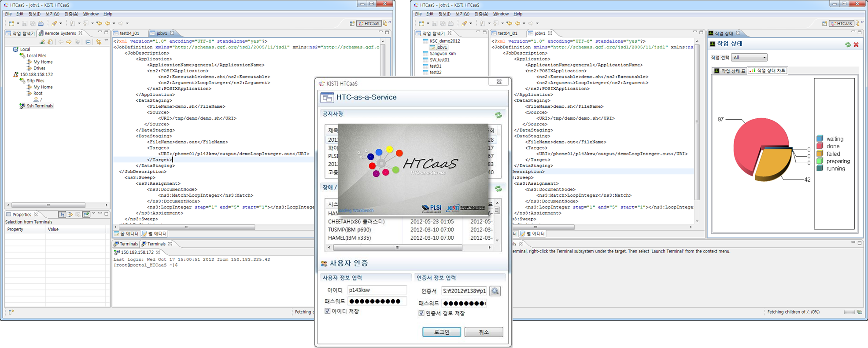The height and width of the screenshot is (348, 868).
Task: Open the Forward history dropdown in right window
Action: coord(537,23)
